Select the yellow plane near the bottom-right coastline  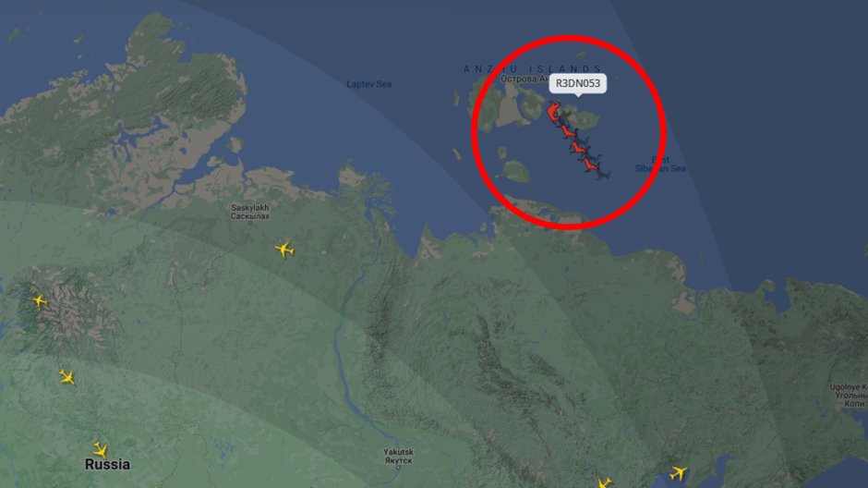(x=678, y=473)
